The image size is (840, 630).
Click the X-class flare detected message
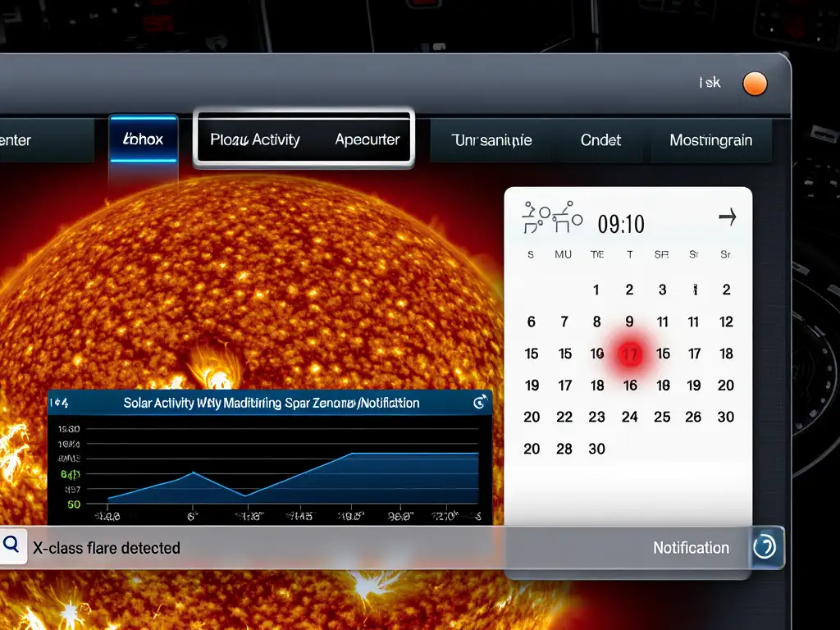pos(107,547)
